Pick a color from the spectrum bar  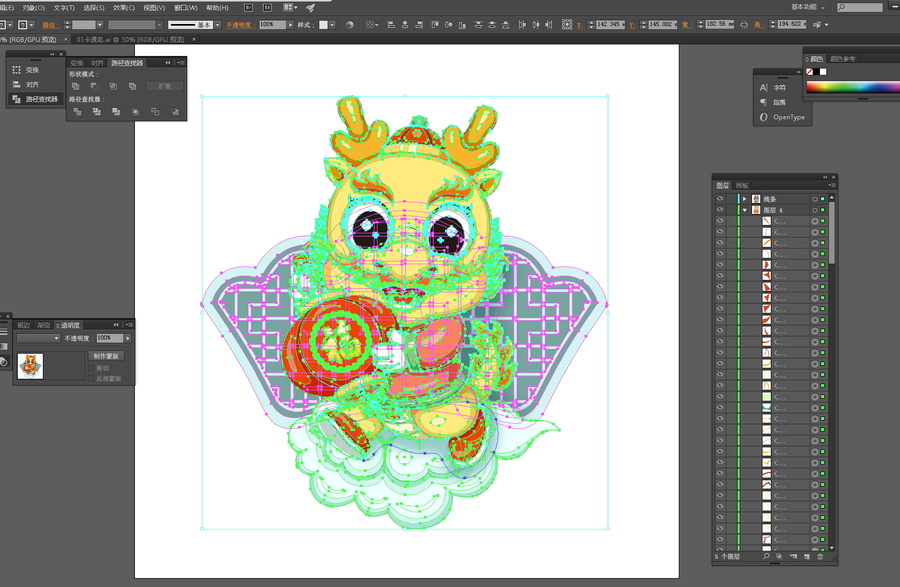(853, 87)
